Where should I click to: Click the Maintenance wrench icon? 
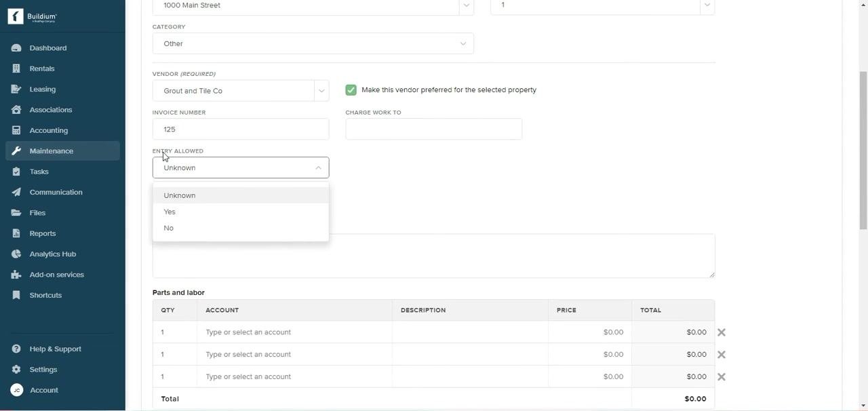click(x=16, y=151)
